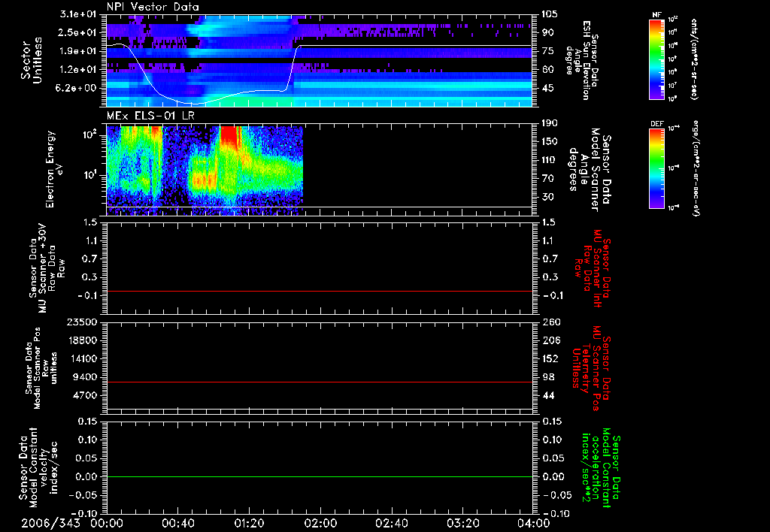Click the "cnts/(cm**2-sr-sec)" units label
770x532 pixels.
(694, 59)
